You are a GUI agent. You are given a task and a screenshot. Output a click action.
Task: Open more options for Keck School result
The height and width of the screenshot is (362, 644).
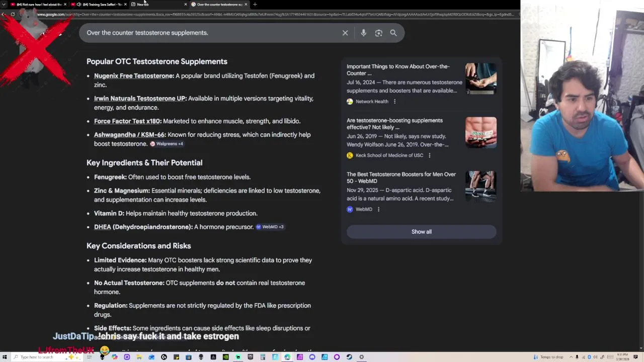pos(429,155)
